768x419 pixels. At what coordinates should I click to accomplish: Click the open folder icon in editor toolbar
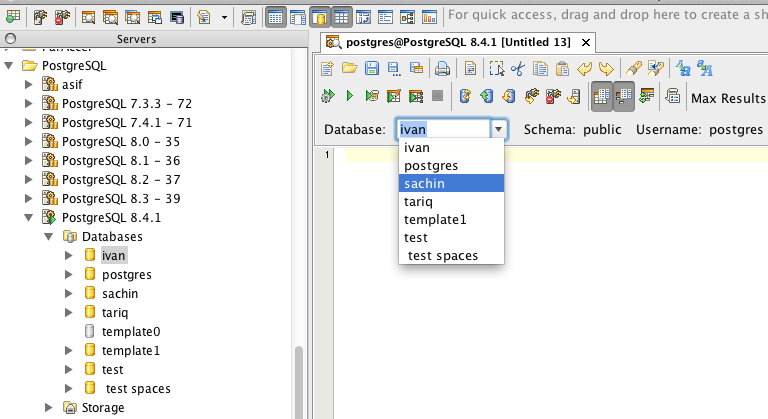tap(349, 68)
